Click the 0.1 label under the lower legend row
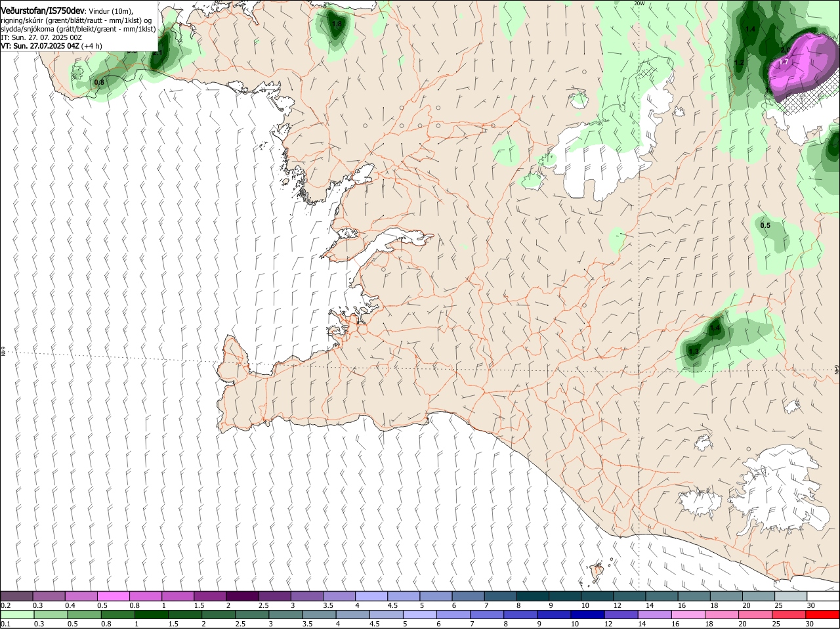 coord(5,623)
